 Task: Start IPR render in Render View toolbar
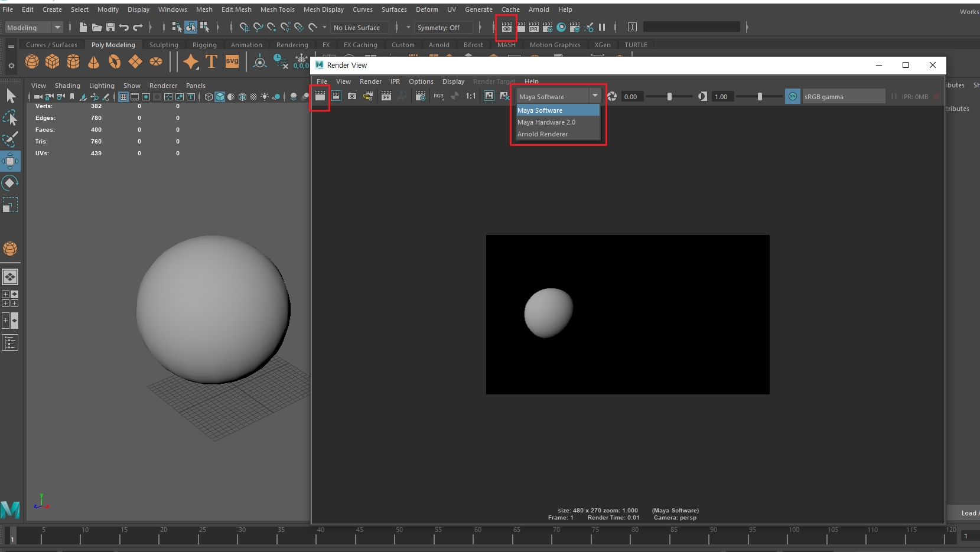(386, 96)
